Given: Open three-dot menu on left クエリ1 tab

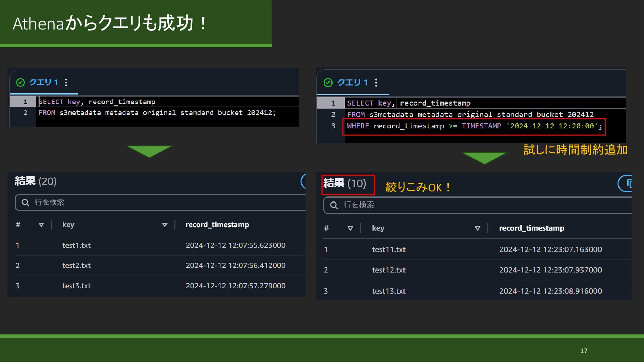Looking at the screenshot, I should (x=66, y=82).
